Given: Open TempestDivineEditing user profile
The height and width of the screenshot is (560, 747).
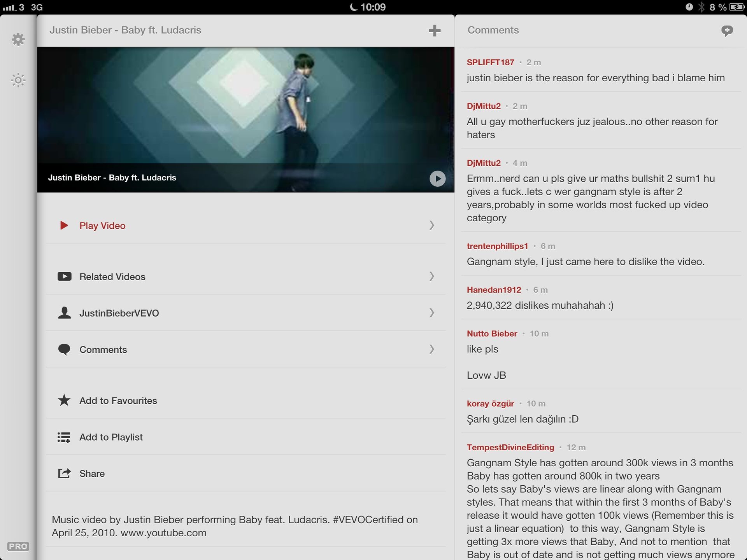Looking at the screenshot, I should pos(510,447).
